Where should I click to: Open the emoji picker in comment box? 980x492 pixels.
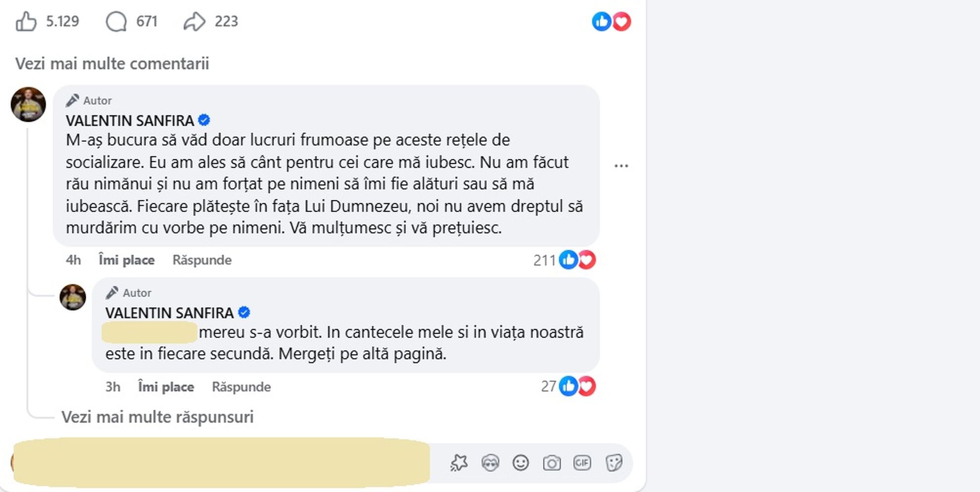(x=521, y=463)
